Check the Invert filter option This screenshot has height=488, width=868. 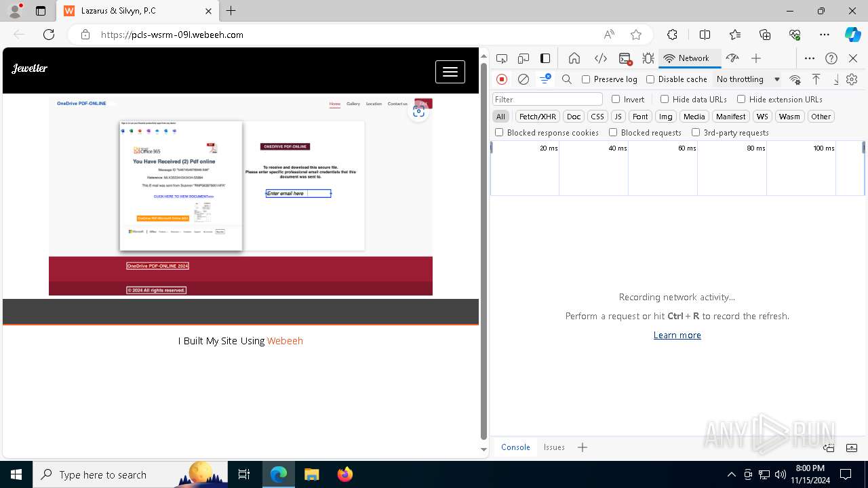click(616, 99)
